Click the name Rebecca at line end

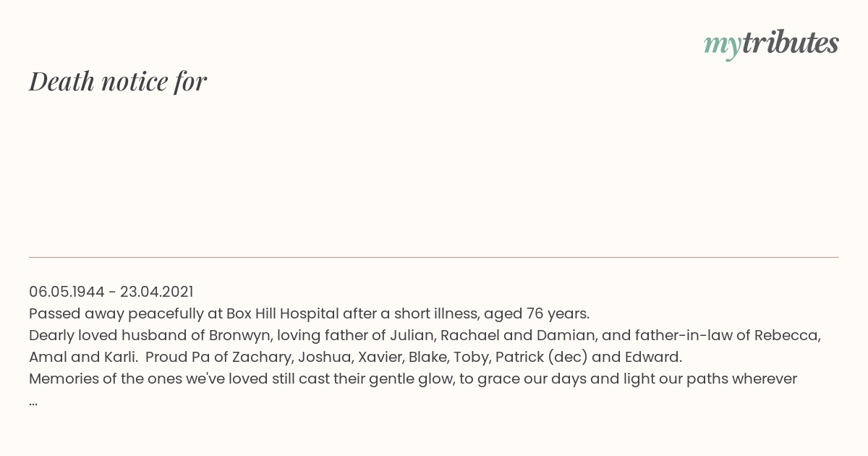click(787, 335)
